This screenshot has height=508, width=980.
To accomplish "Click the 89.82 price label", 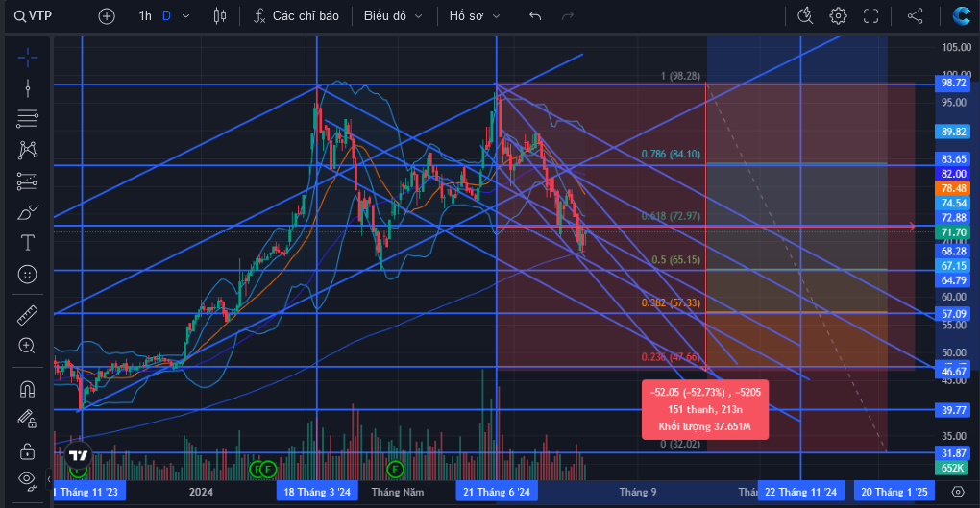I will click(x=953, y=132).
